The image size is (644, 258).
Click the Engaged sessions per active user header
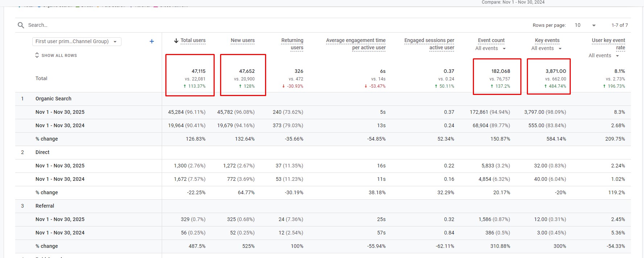pos(429,44)
